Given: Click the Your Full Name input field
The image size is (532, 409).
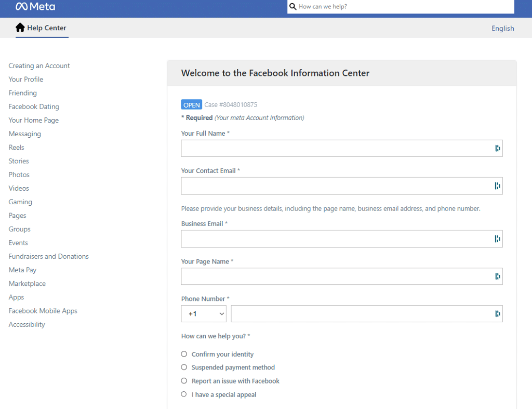Looking at the screenshot, I should pyautogui.click(x=342, y=148).
